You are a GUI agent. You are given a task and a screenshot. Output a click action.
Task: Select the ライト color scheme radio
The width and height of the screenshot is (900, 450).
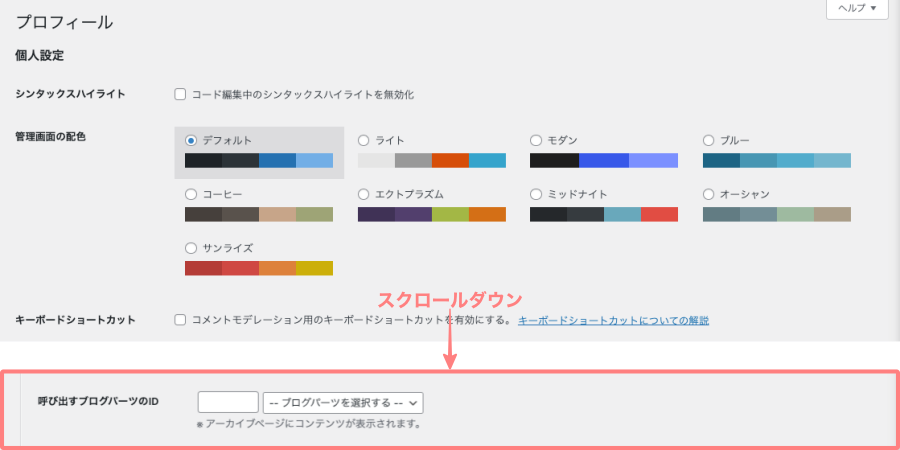(364, 140)
